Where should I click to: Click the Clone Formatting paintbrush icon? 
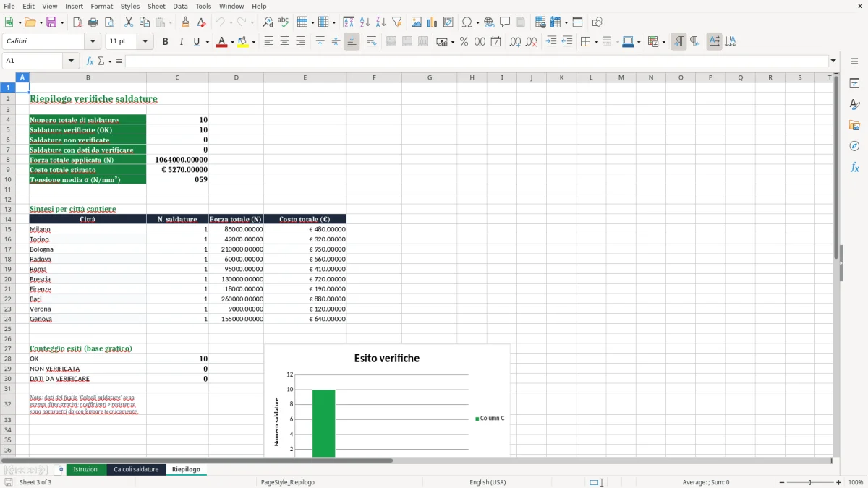tap(186, 22)
